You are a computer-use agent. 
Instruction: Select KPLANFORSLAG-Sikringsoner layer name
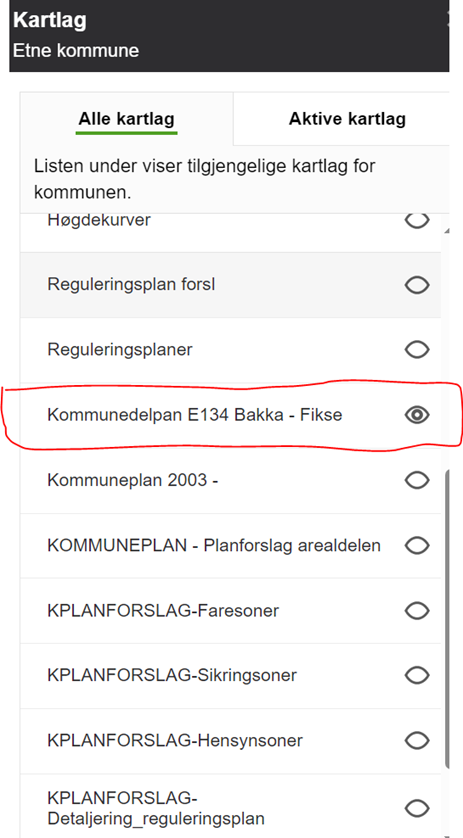(172, 676)
